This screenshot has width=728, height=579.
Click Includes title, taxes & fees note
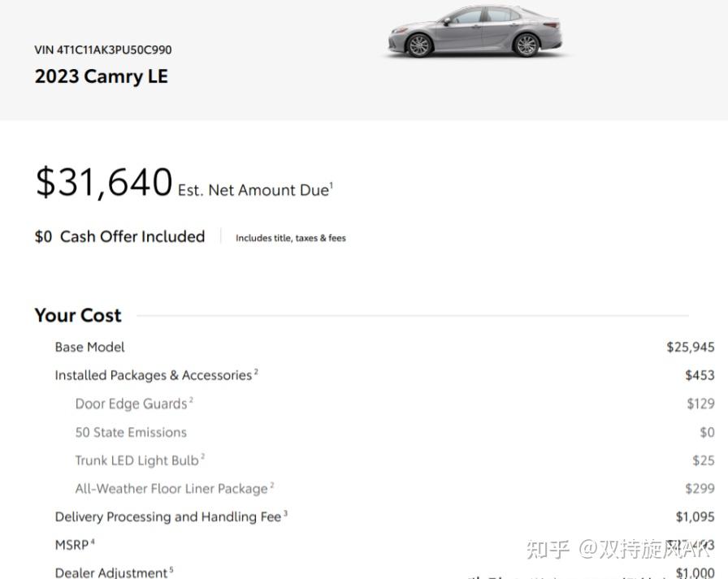pos(291,238)
